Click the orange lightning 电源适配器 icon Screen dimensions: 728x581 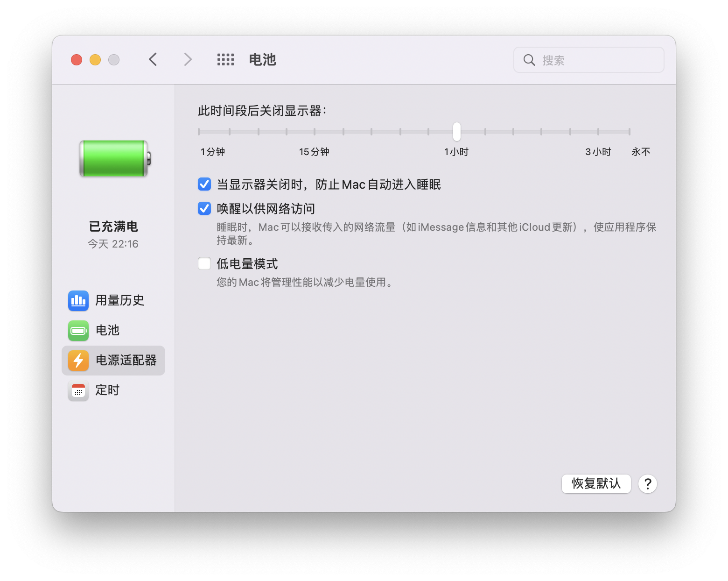click(x=78, y=361)
